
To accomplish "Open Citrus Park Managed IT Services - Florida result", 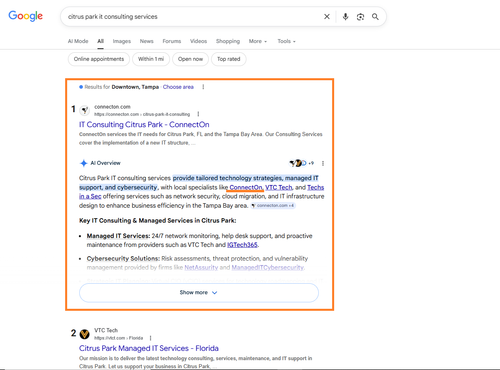I will click(x=149, y=348).
